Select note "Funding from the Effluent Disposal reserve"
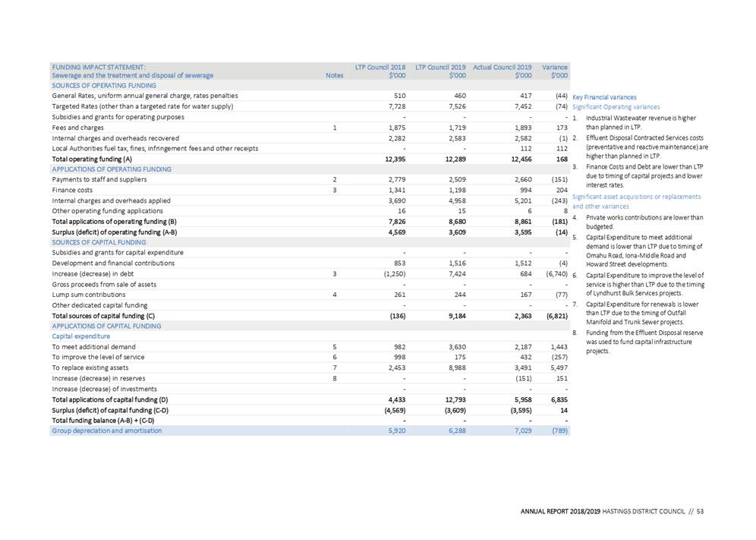Image resolution: width=756 pixels, height=540 pixels. pos(644,342)
